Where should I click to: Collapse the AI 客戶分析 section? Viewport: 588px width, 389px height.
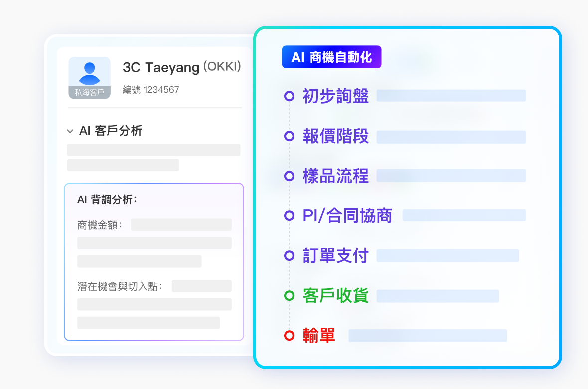(70, 131)
